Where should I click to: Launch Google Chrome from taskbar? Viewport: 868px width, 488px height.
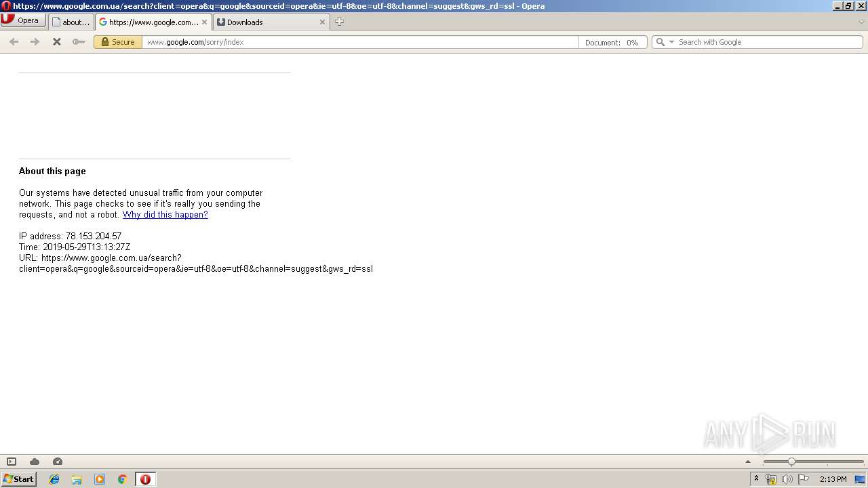click(122, 479)
